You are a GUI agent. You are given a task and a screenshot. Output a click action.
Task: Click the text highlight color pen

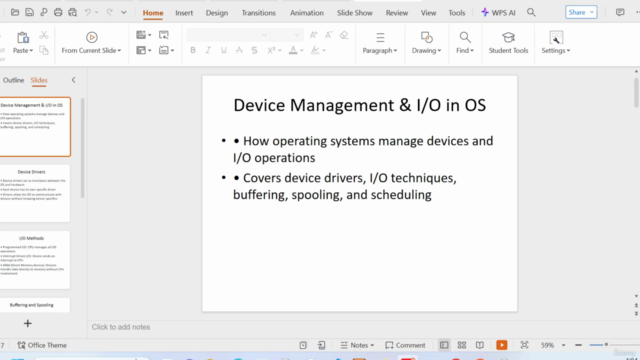315,50
